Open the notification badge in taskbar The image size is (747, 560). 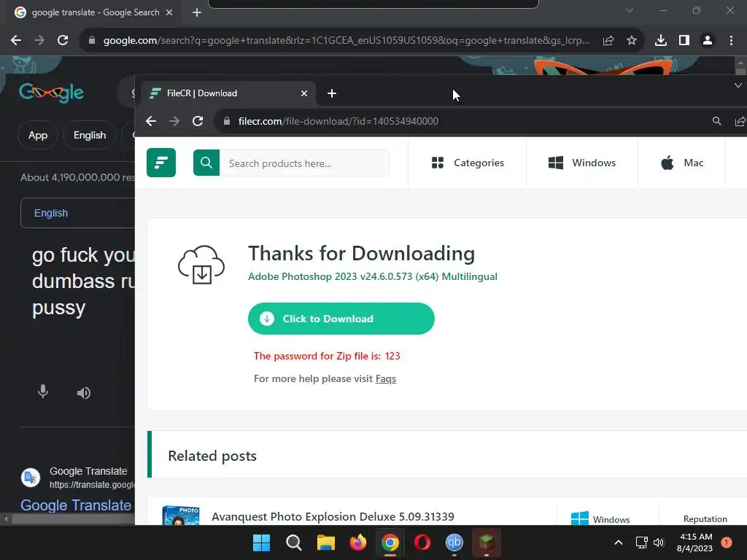727,542
